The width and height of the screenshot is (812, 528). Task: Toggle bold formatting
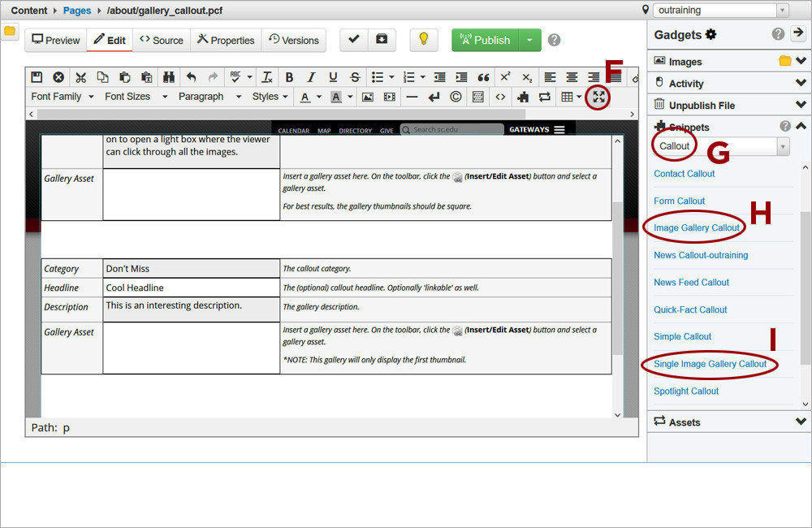point(289,77)
